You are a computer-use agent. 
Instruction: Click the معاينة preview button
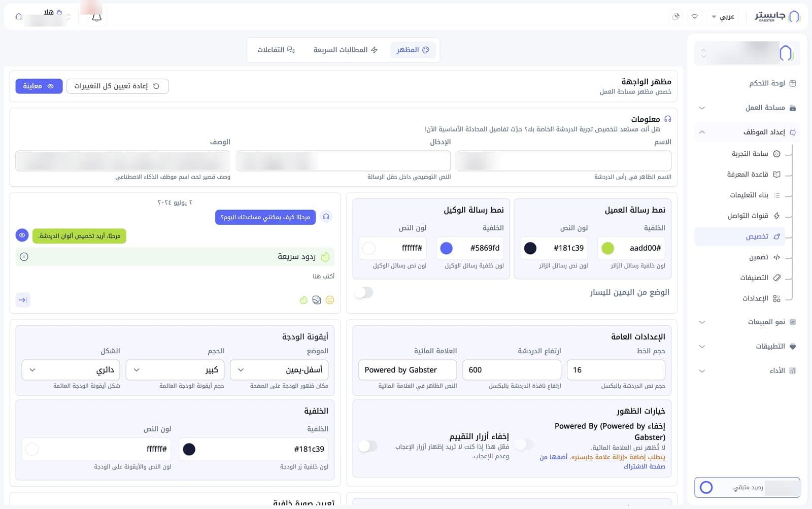(39, 86)
